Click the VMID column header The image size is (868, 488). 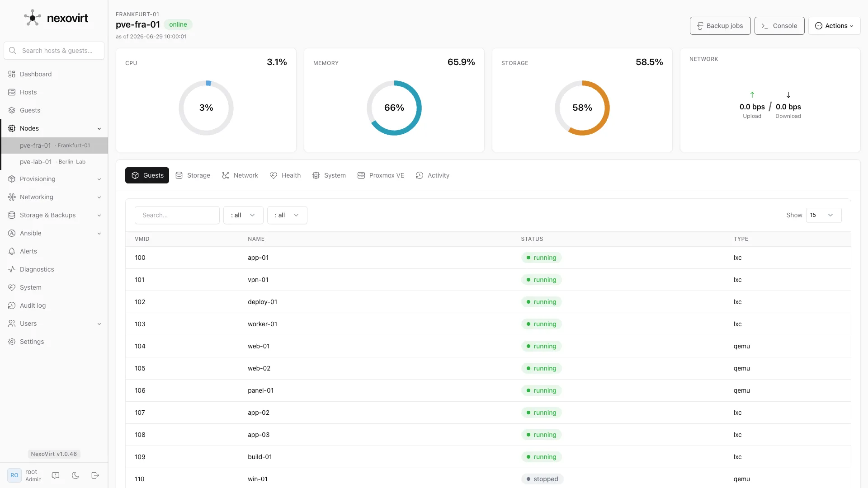[142, 239]
